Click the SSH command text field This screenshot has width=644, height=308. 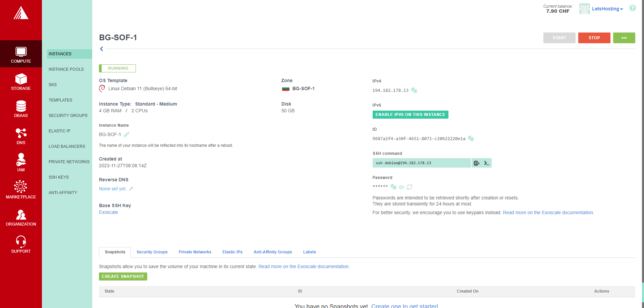[422, 163]
